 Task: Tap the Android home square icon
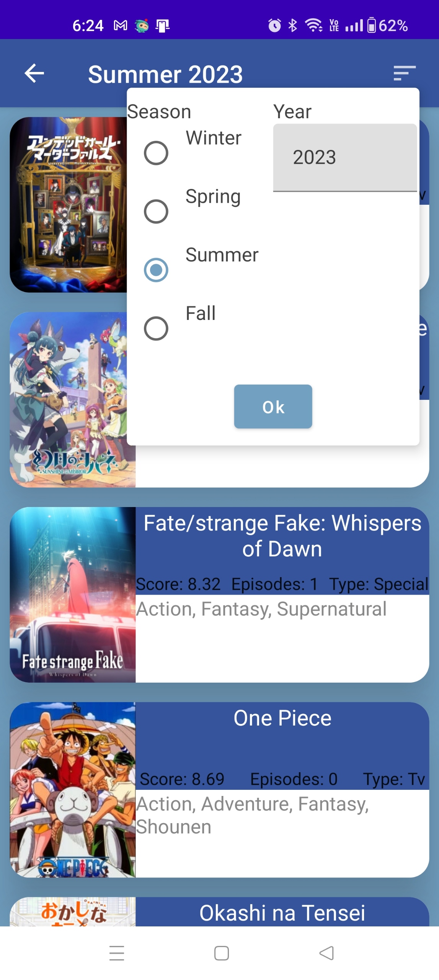pos(221,952)
